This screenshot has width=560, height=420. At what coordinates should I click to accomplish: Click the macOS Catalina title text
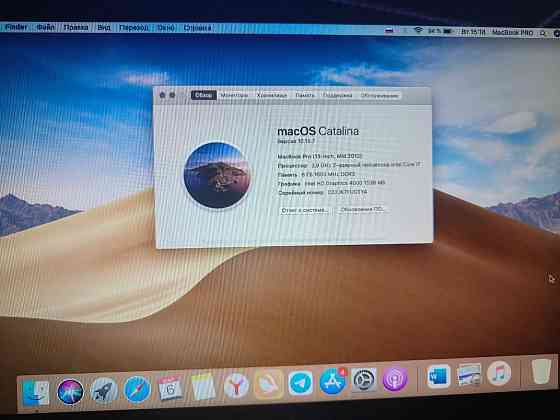coord(318,131)
